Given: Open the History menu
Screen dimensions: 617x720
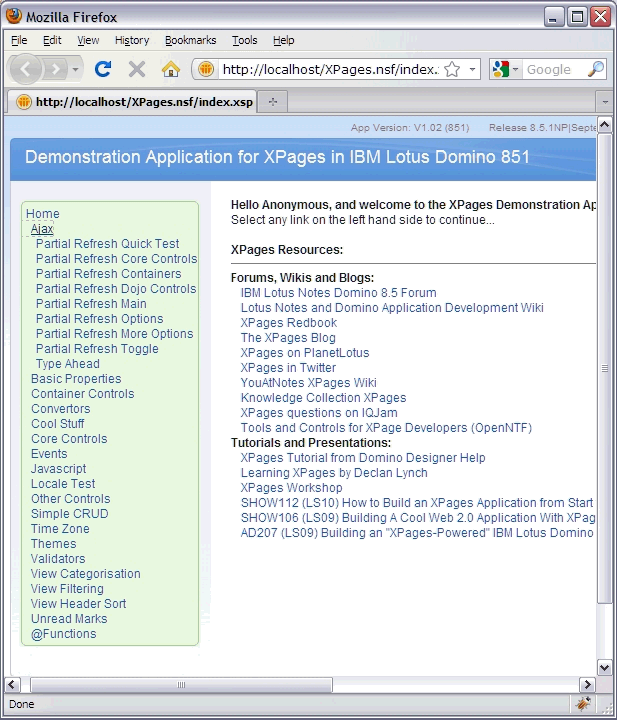Looking at the screenshot, I should 132,40.
